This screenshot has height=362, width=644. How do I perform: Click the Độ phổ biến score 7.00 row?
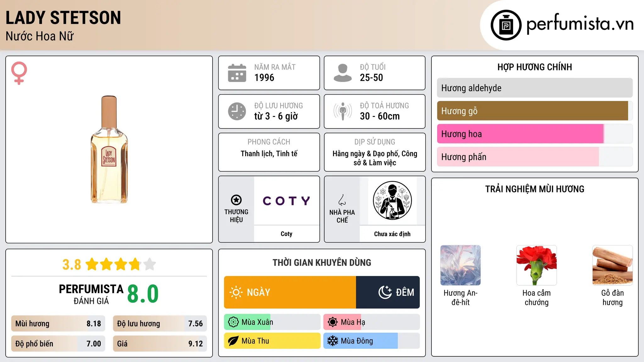point(58,344)
